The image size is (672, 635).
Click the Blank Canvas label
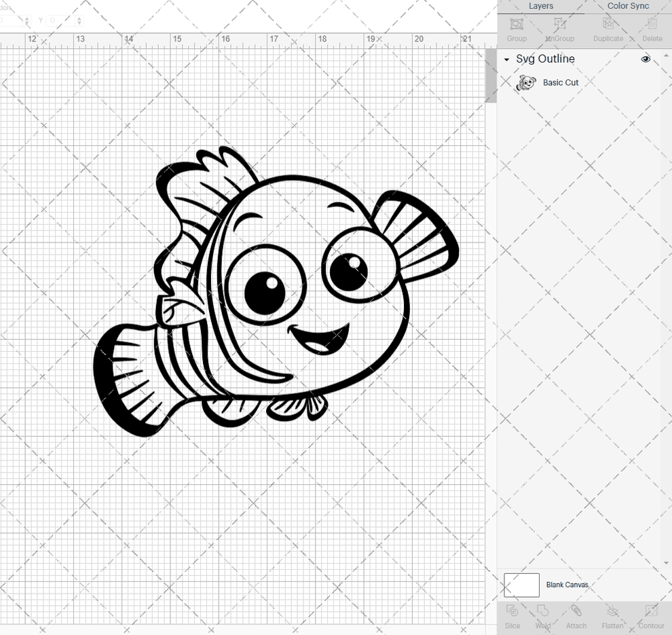click(567, 585)
